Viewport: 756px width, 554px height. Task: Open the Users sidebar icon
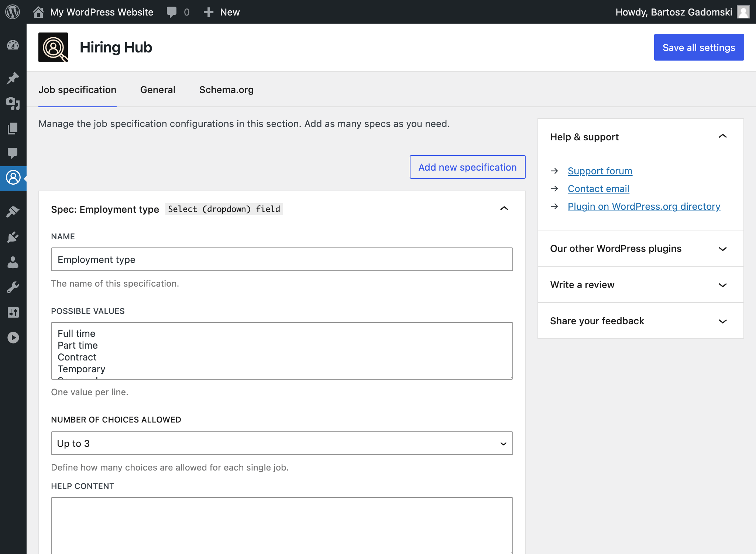click(13, 262)
